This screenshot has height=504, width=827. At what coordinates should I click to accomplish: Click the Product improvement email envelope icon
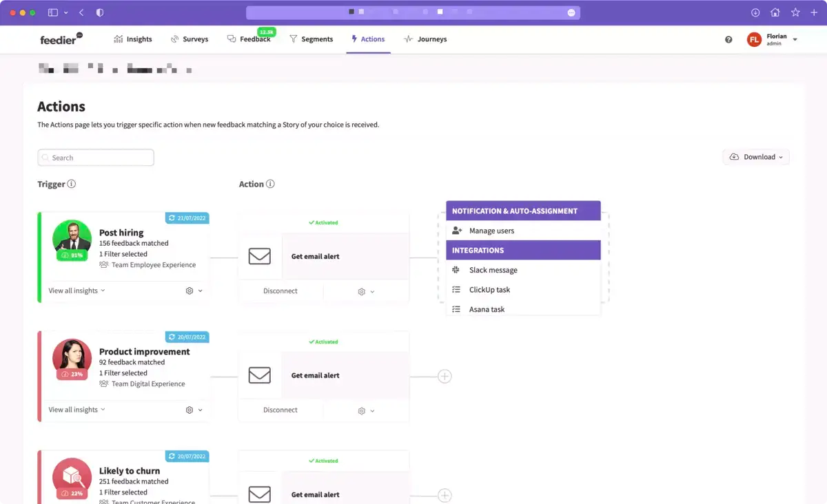coord(260,375)
